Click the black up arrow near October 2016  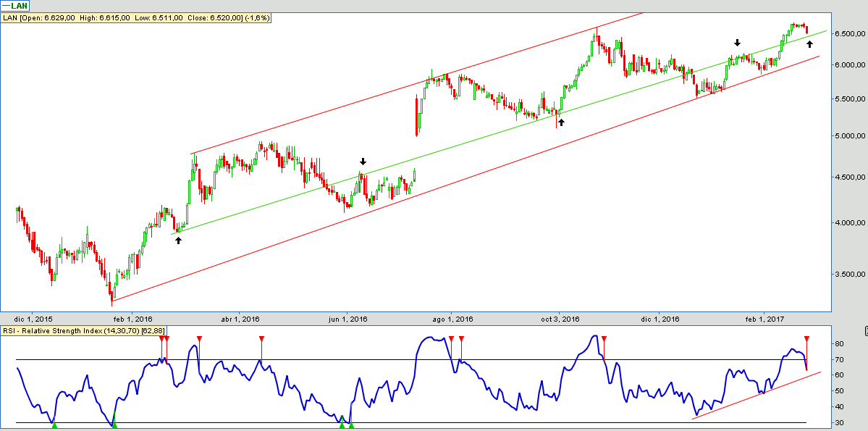point(560,122)
